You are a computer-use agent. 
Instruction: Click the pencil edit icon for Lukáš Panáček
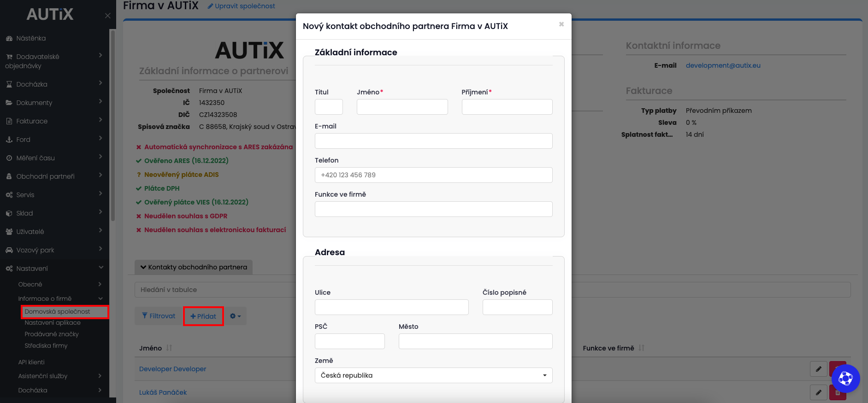point(818,392)
